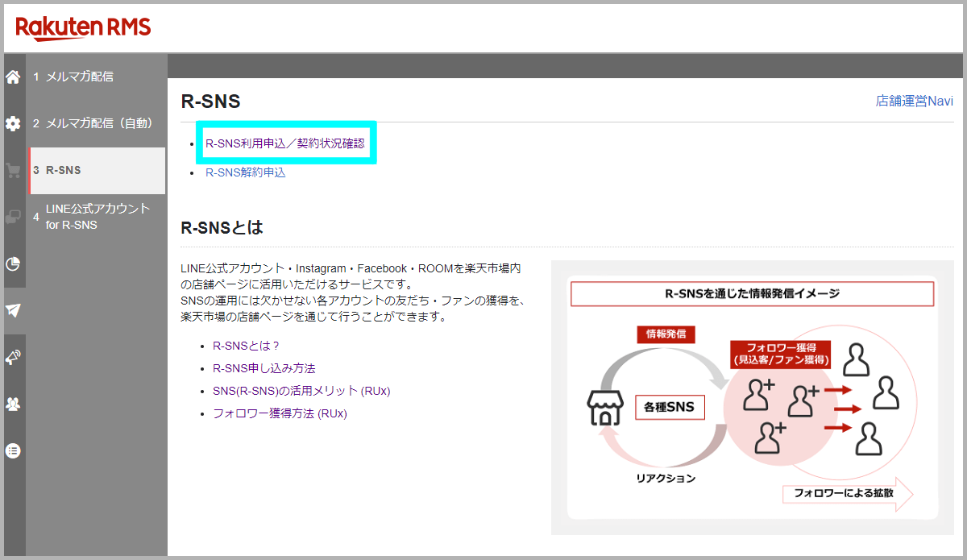
Task: Open R-SNS利用申込／契約状況確認 link
Action: coord(285,144)
